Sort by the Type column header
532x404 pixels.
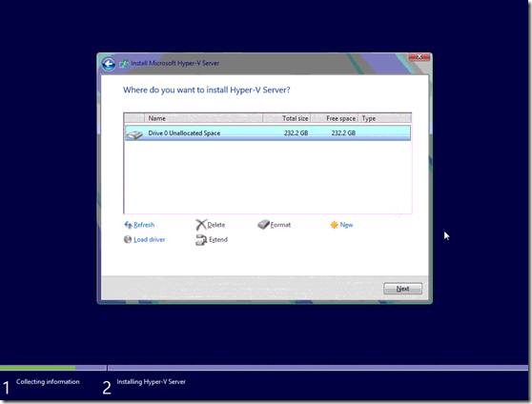385,118
